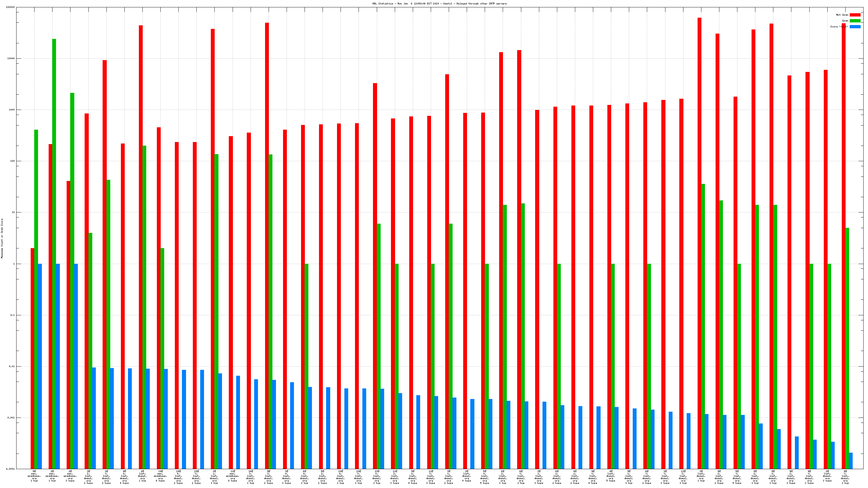Image resolution: width=868 pixels, height=488 pixels.
Task: Click the 100000 y-axis tick label
Action: [x=10, y=7]
